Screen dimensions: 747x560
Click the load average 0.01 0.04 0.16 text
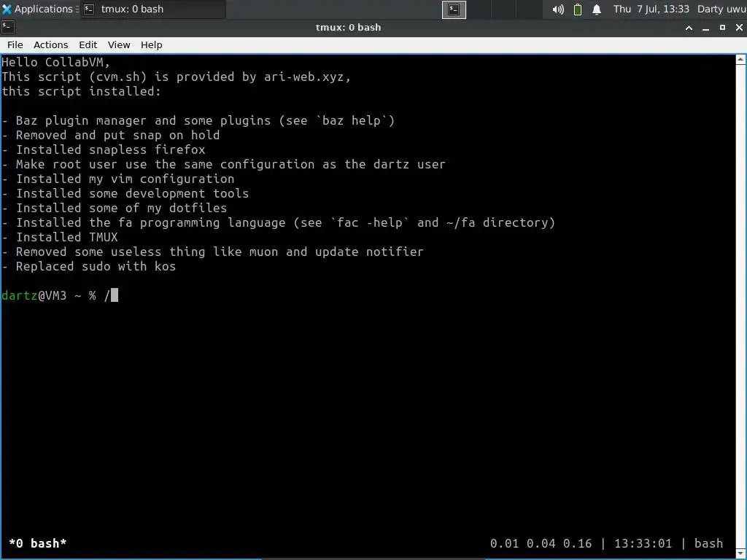point(541,543)
